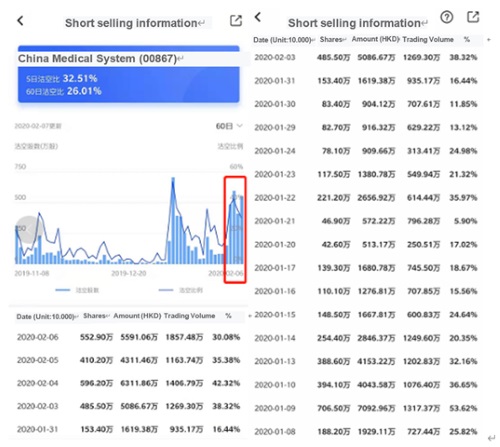This screenshot has width=500, height=447.
Task: Click 313.41万 trading volume value
Action: (x=424, y=151)
